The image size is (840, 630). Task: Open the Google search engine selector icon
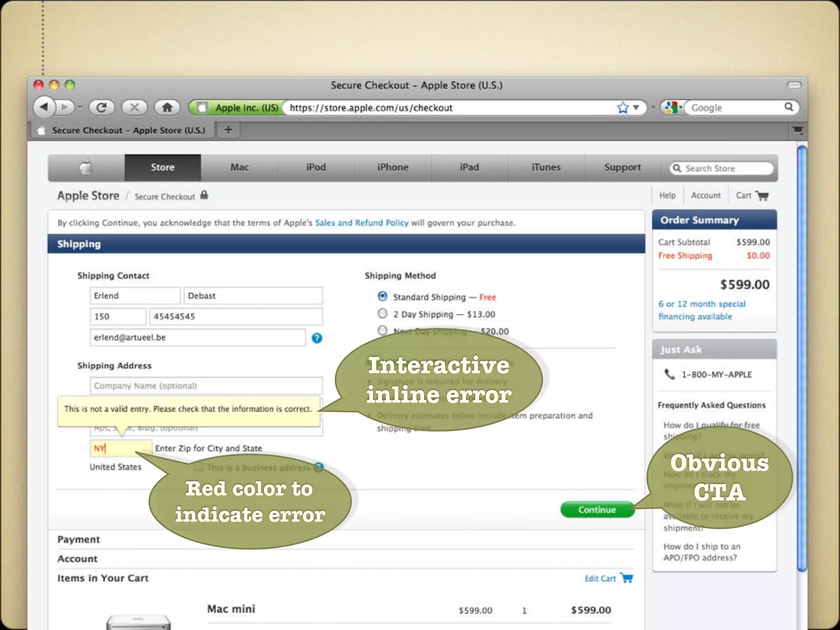(671, 107)
